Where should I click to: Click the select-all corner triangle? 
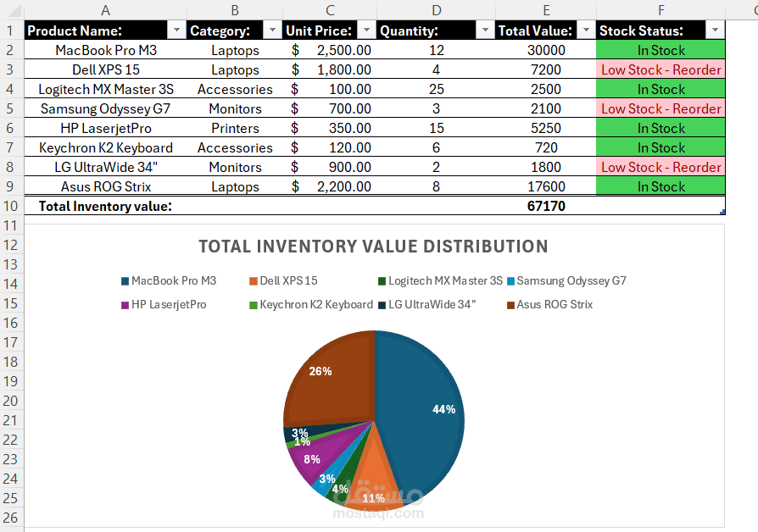pos(14,11)
